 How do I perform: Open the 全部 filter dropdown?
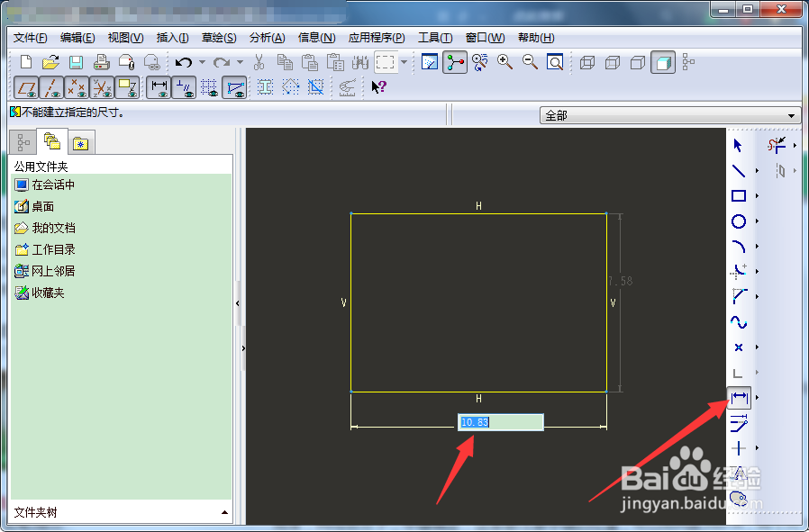[x=791, y=115]
